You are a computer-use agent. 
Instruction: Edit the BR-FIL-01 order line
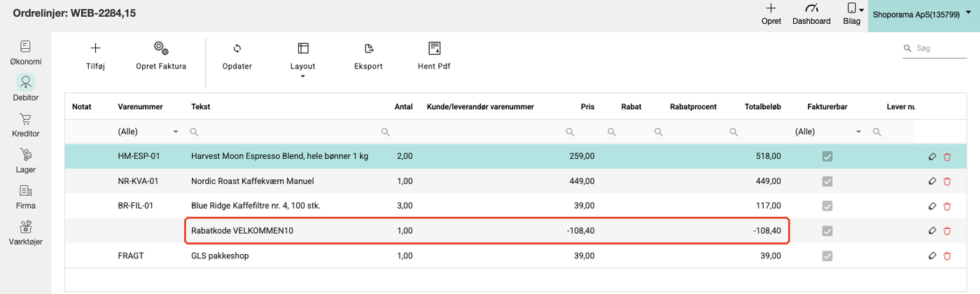[x=932, y=206]
